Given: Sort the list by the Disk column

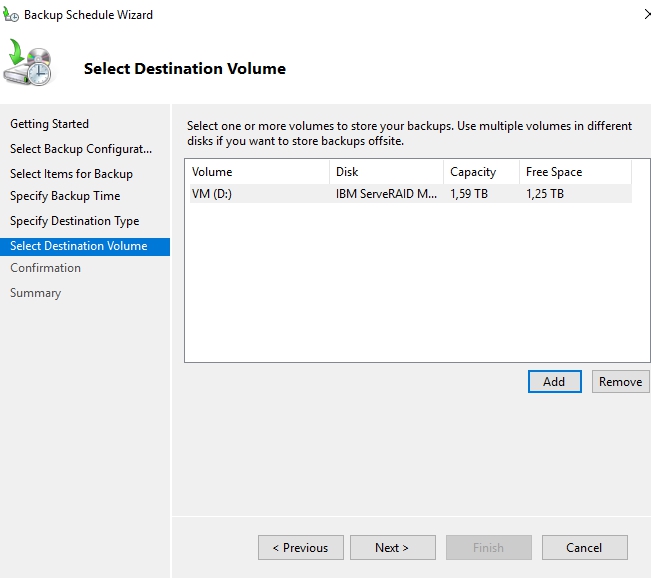Looking at the screenshot, I should pyautogui.click(x=385, y=172).
